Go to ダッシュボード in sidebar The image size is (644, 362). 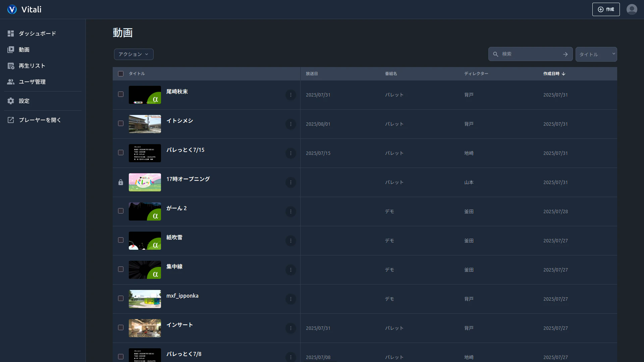pos(37,34)
